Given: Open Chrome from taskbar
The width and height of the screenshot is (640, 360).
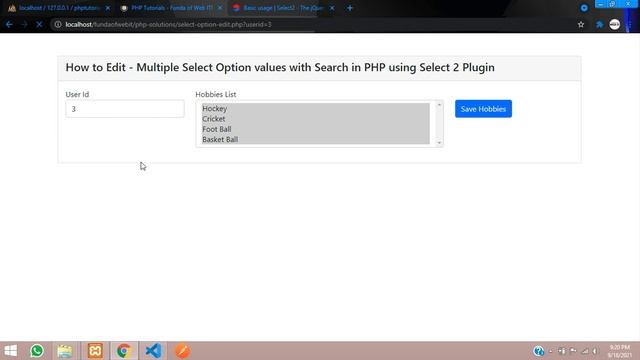Looking at the screenshot, I should 124,351.
